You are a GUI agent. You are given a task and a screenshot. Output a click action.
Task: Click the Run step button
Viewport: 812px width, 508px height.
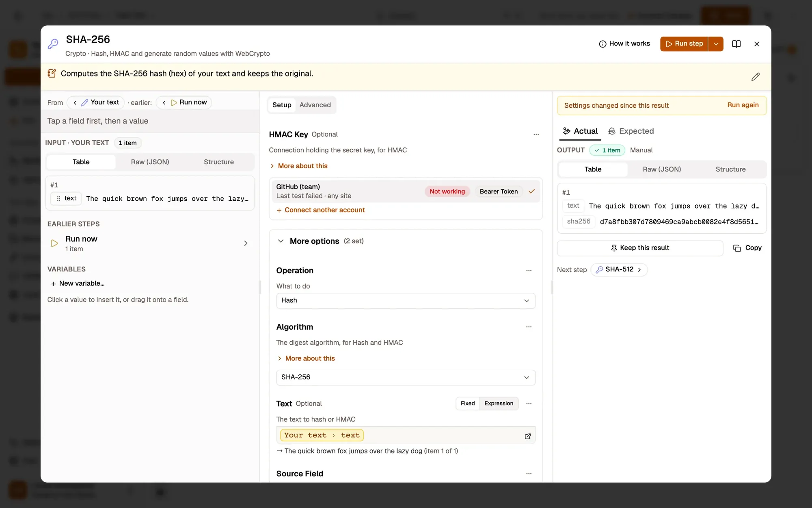click(684, 44)
